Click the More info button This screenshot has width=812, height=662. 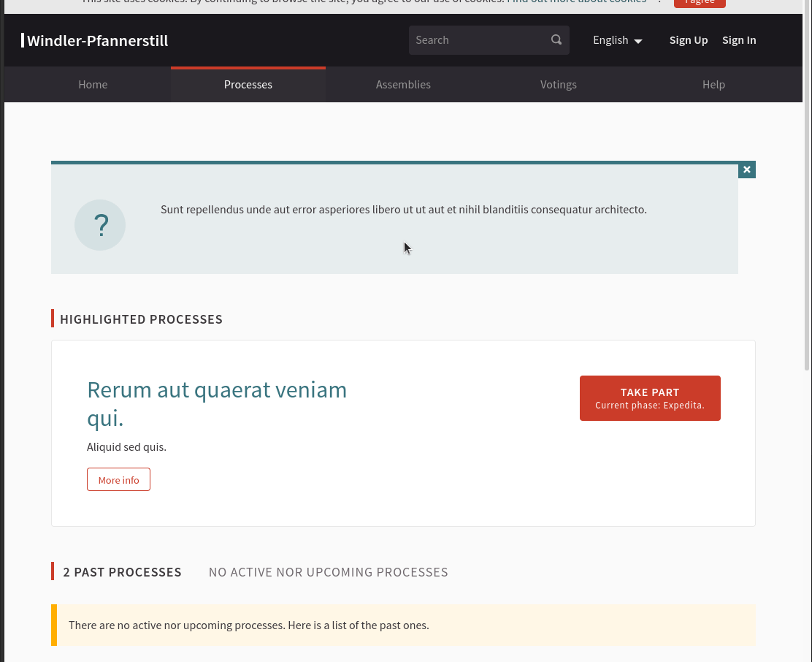pos(118,479)
